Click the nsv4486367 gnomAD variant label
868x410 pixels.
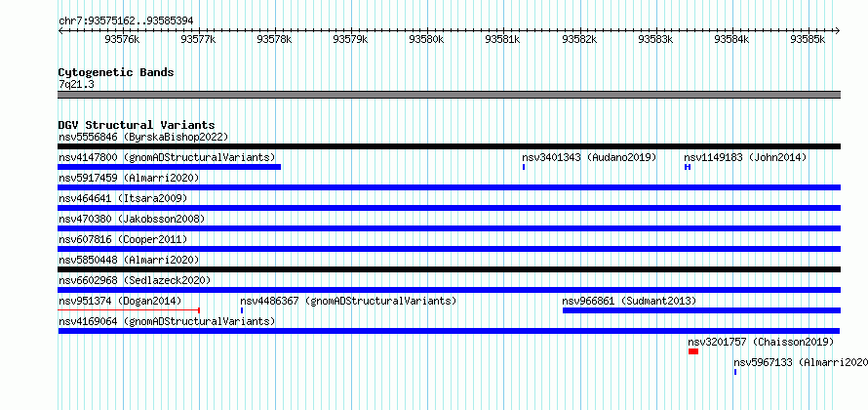coord(348,301)
